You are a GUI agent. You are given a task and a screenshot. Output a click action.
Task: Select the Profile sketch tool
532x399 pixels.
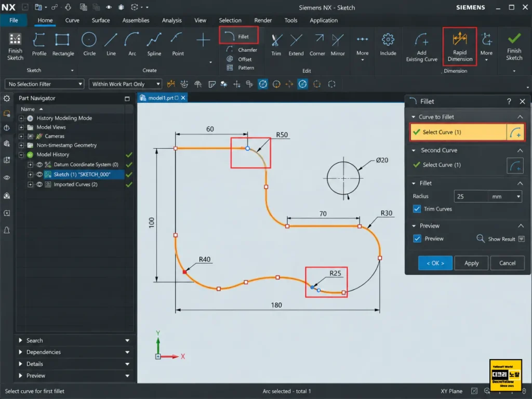[39, 45]
